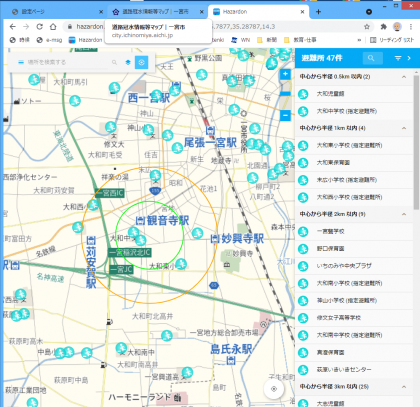
Task: Open the Chrome profile avatar
Action: coord(397,27)
